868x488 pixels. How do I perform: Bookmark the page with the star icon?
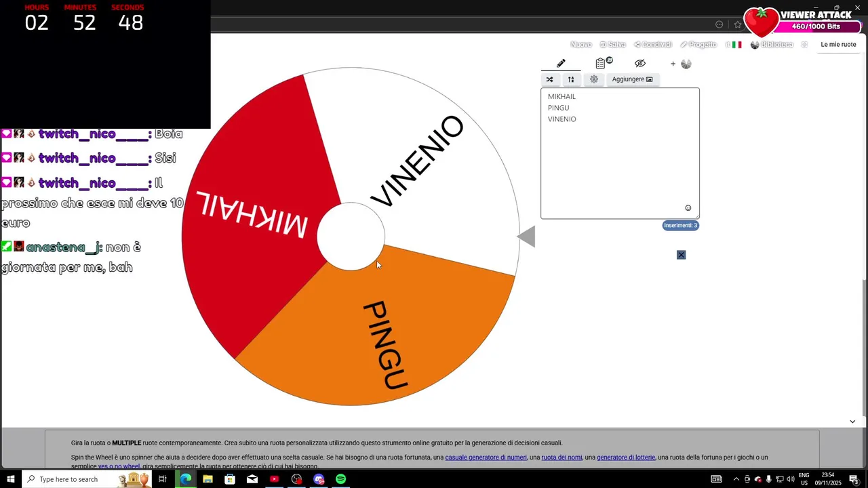pyautogui.click(x=738, y=24)
